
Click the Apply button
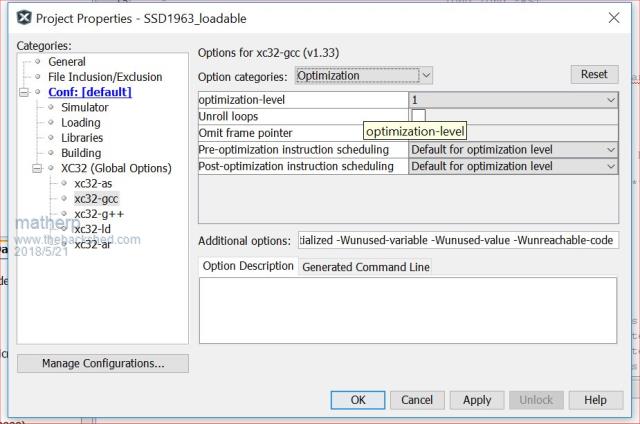pyautogui.click(x=477, y=400)
